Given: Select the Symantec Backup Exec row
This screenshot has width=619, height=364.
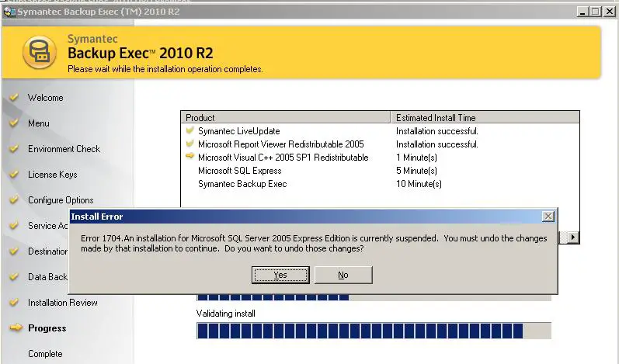Looking at the screenshot, I should pos(380,184).
